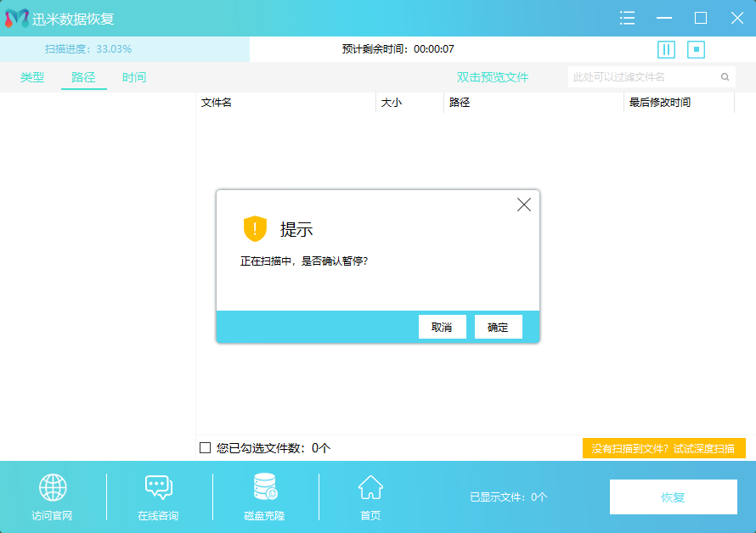The width and height of the screenshot is (756, 533).
Task: Open 在线咨询 chat icon
Action: (x=158, y=487)
